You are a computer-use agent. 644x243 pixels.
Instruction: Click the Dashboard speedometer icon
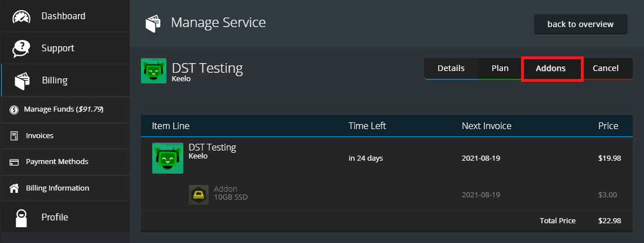point(21,17)
